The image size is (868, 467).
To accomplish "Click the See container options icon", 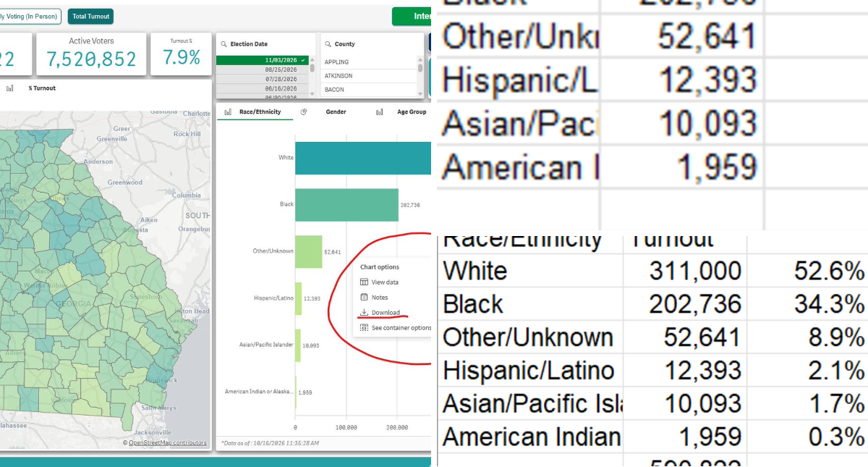I will point(365,328).
